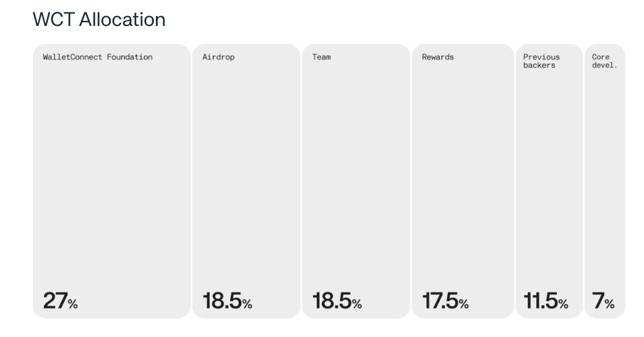Click the 17.5% Rewards figure
644x337 pixels.
coord(445,301)
